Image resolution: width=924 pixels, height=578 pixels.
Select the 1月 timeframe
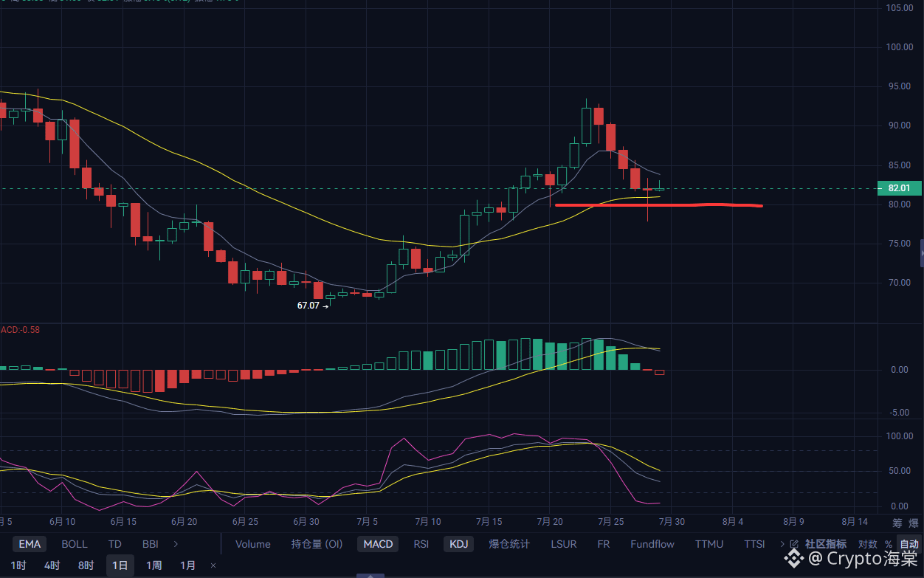(188, 565)
